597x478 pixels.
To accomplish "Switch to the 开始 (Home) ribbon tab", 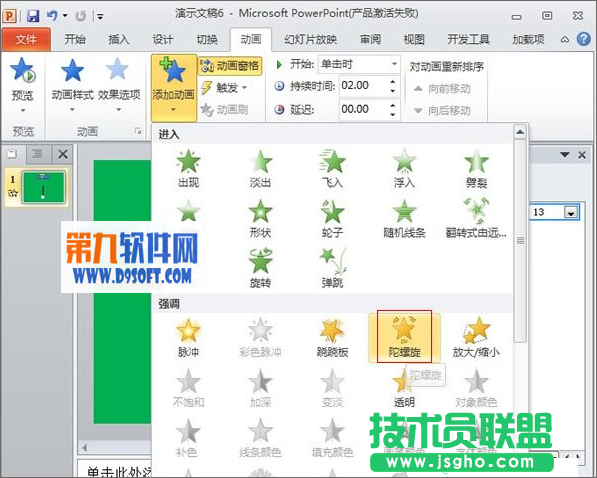I will pos(75,39).
